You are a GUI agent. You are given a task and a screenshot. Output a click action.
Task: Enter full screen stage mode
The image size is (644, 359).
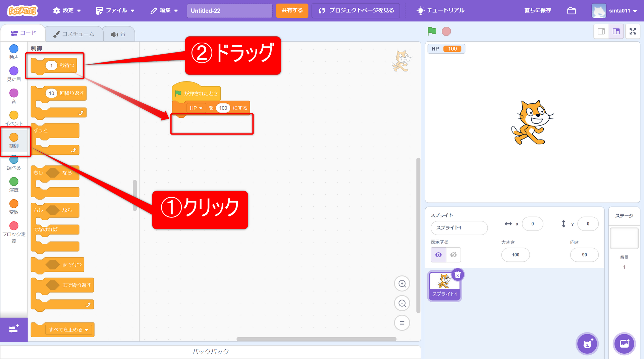[633, 31]
